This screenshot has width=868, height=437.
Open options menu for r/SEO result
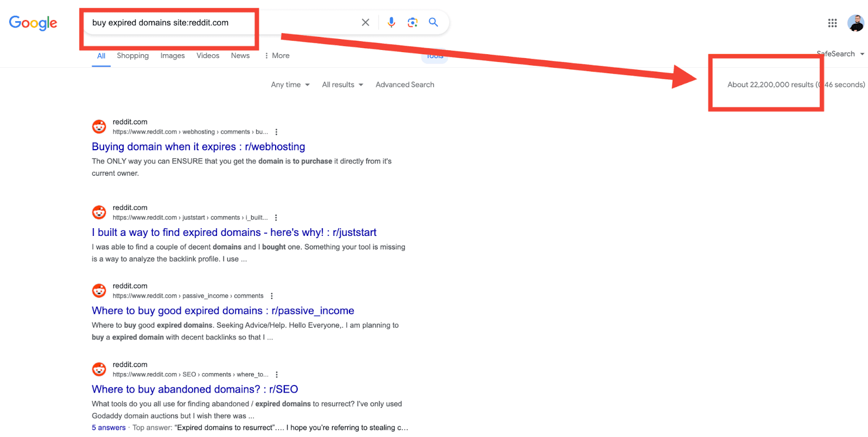pos(277,375)
